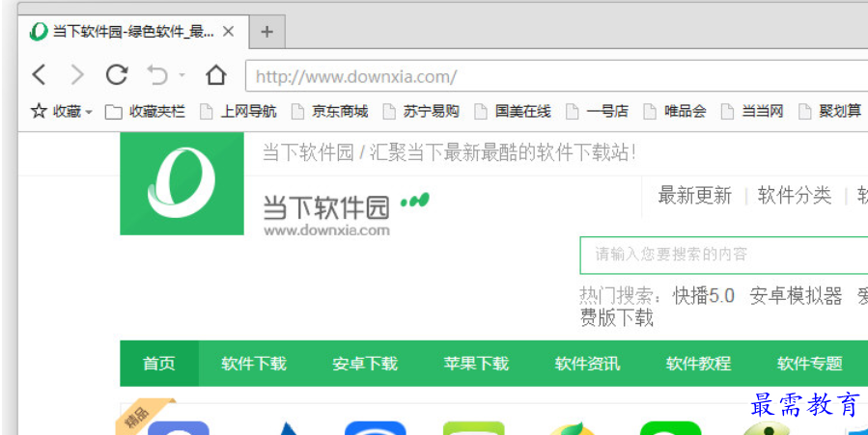Open the 聚划算 bookmark
868x435 pixels.
(x=829, y=112)
